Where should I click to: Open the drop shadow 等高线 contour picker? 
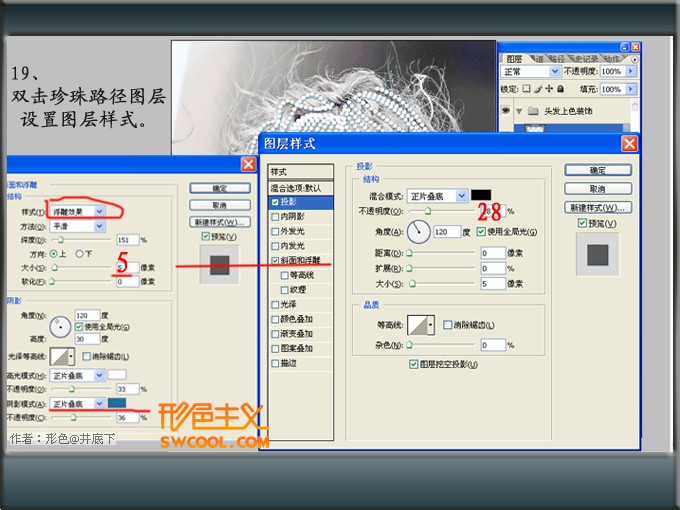click(x=420, y=325)
